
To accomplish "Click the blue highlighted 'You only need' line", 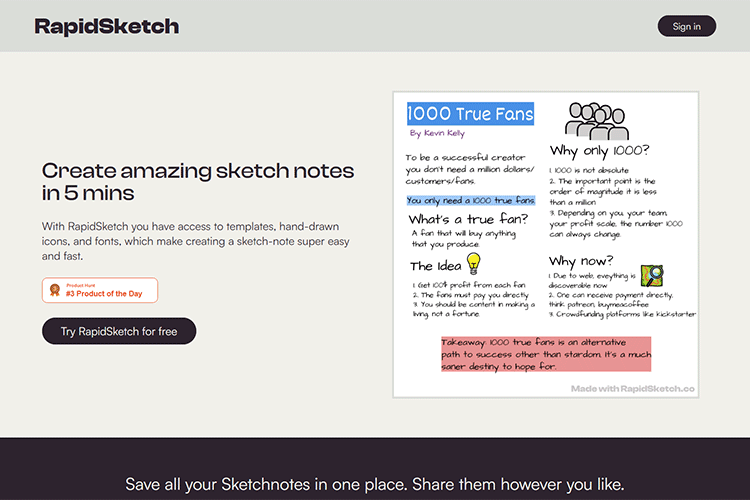I will 470,200.
